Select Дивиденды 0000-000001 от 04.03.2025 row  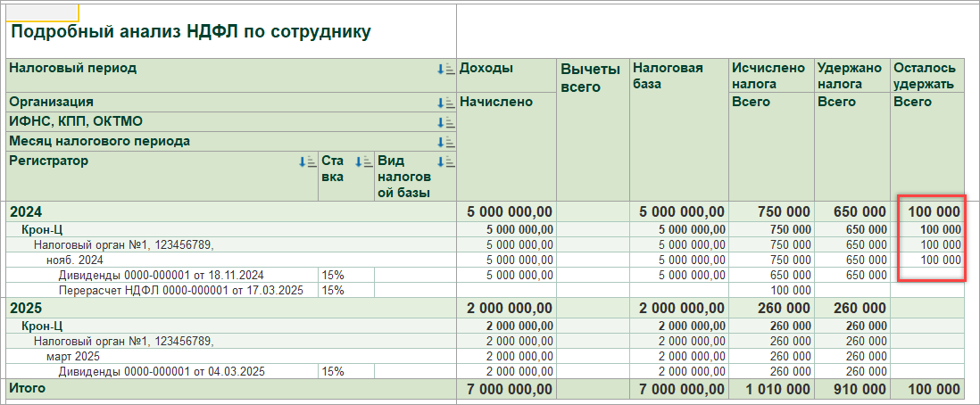click(x=162, y=372)
